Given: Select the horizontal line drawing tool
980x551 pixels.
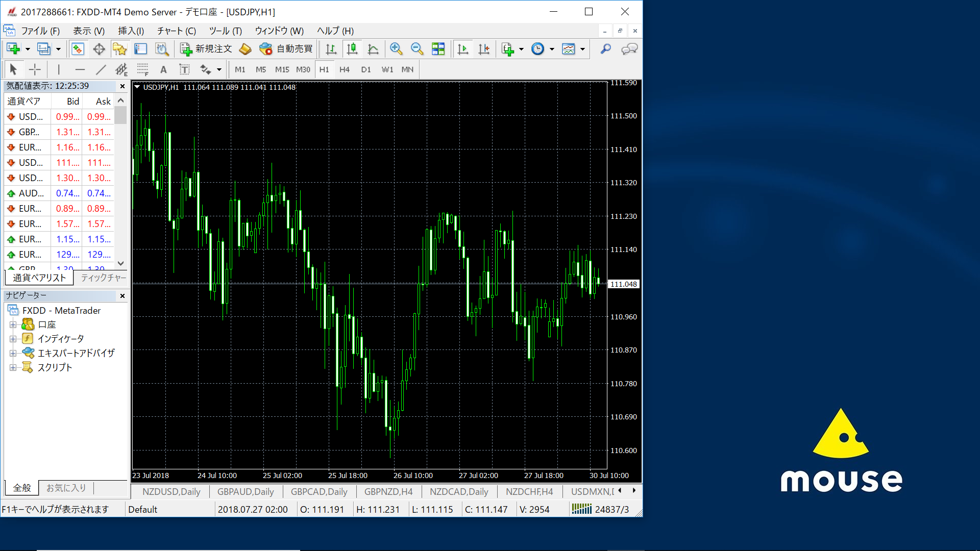Looking at the screenshot, I should pyautogui.click(x=80, y=69).
